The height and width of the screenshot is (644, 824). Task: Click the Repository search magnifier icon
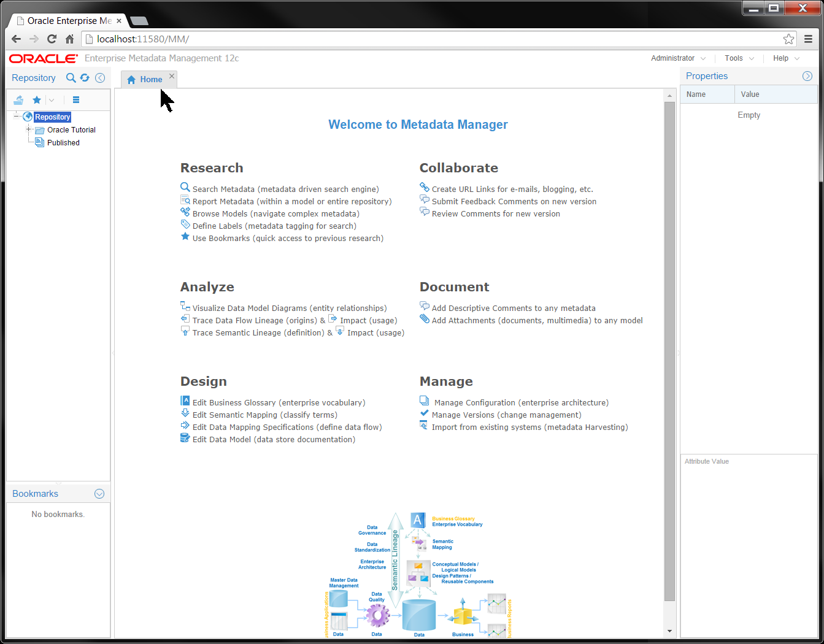tap(71, 78)
